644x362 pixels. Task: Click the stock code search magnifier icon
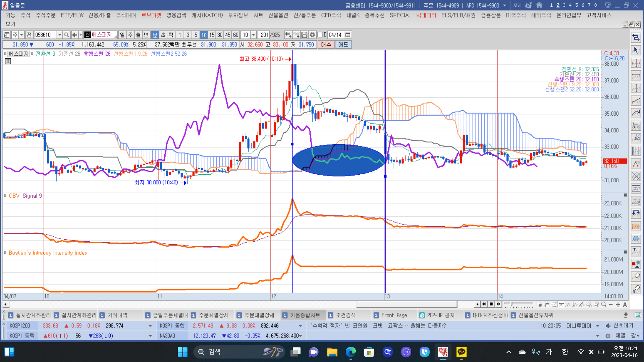point(66,35)
